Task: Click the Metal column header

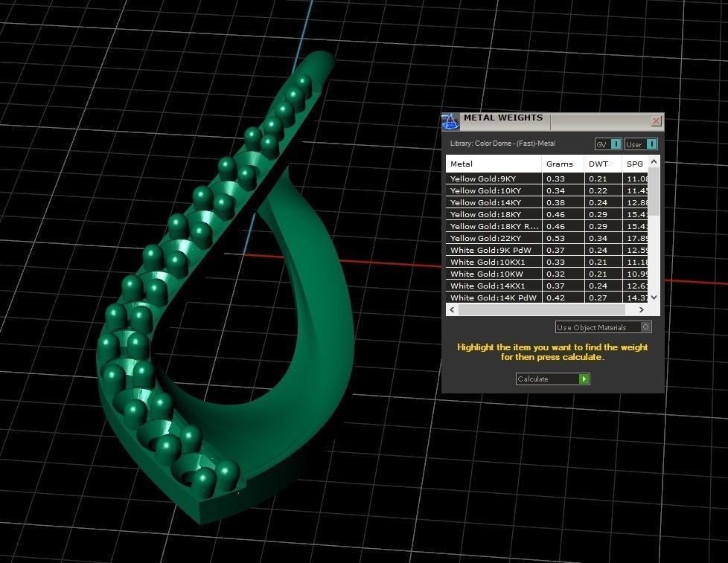Action: coord(494,164)
